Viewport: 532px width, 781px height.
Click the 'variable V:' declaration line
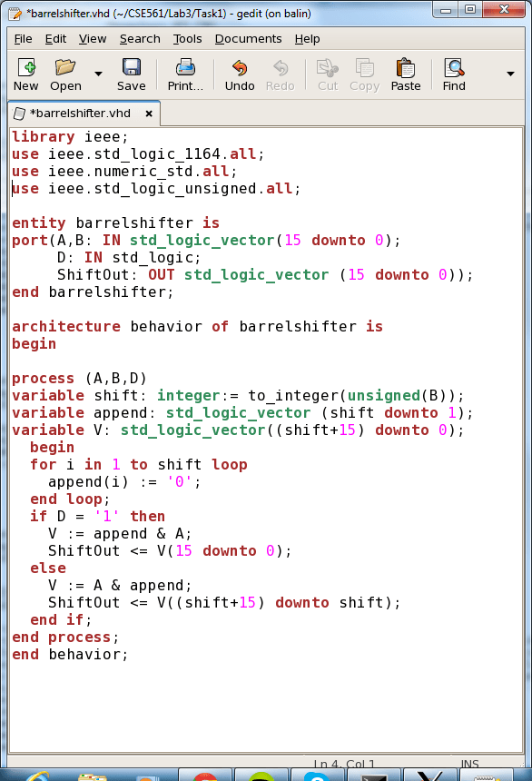tap(238, 430)
